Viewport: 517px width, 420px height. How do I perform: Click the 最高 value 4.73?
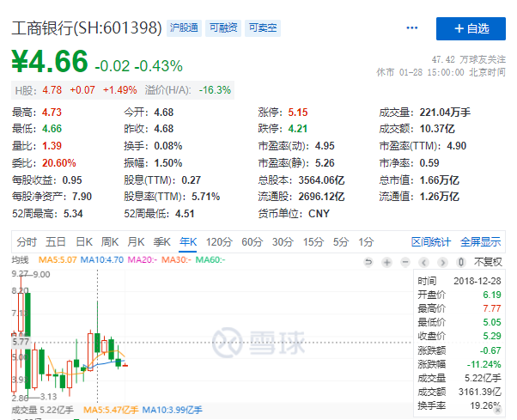click(x=52, y=113)
